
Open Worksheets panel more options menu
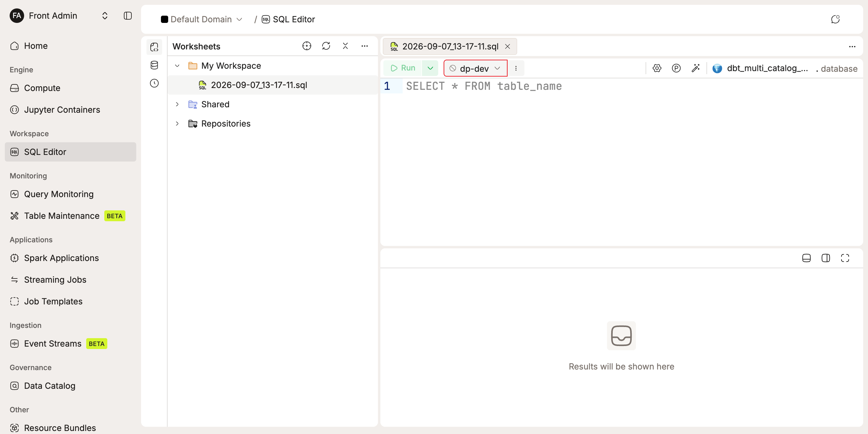[x=365, y=46]
